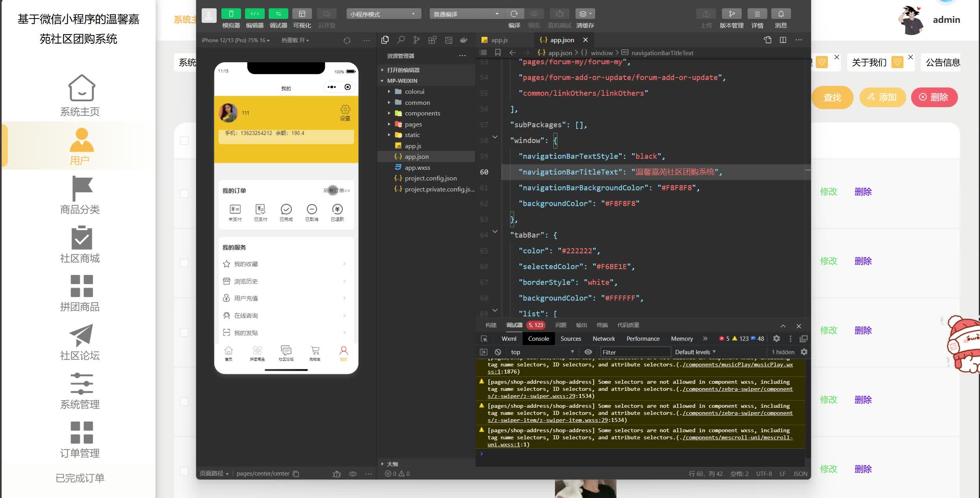
Task: Switch to the Network tab
Action: pos(603,338)
